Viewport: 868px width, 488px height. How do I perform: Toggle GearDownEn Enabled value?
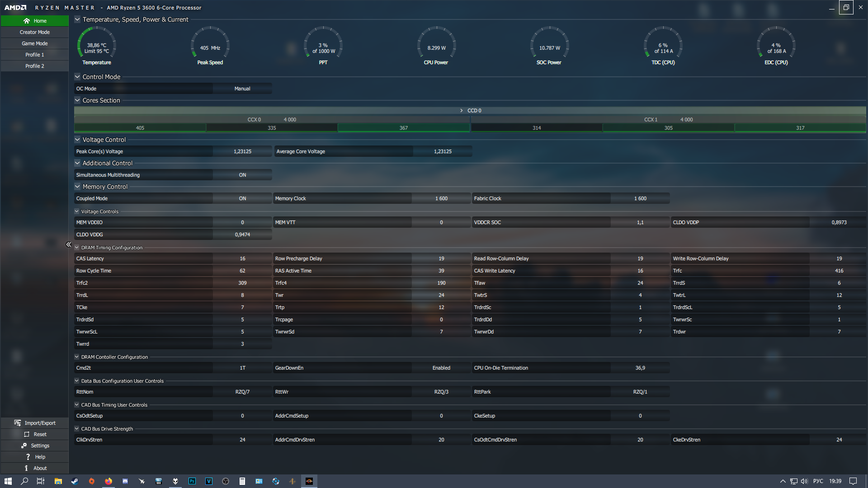pos(441,368)
